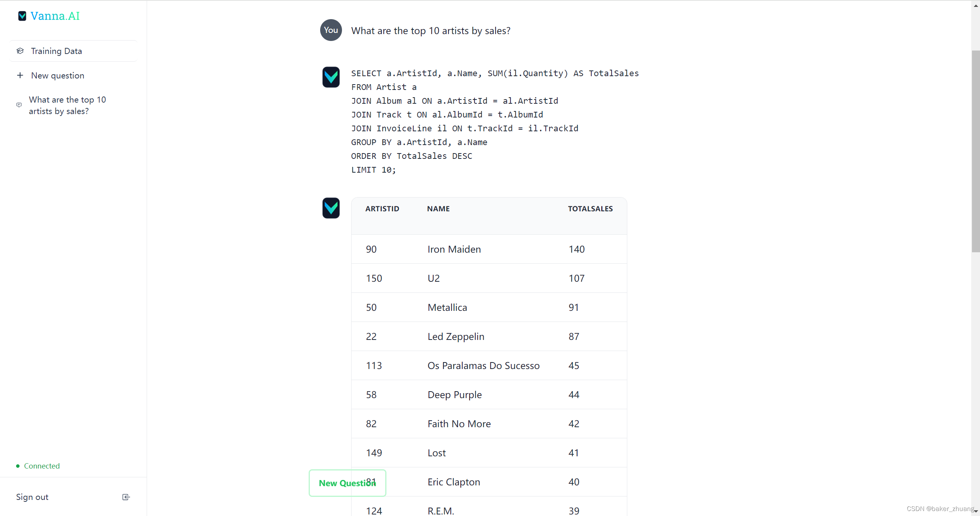The height and width of the screenshot is (516, 980).
Task: Click the scrollbar up arrow
Action: click(x=975, y=5)
